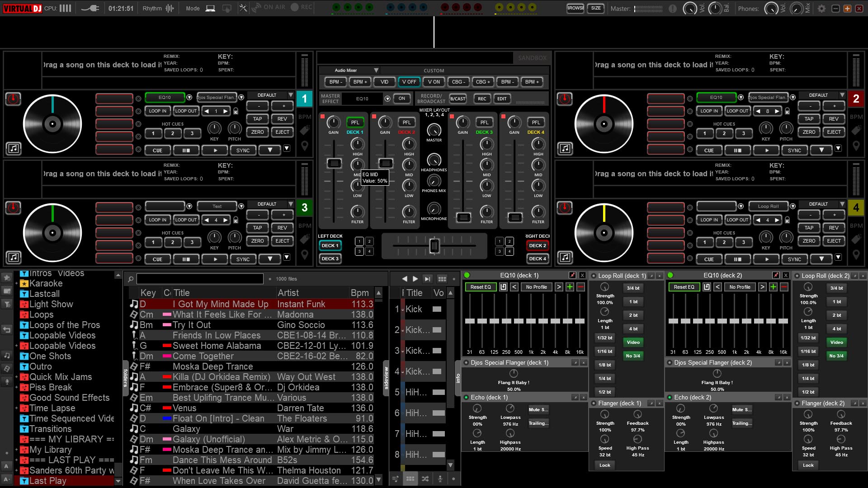Expand Karaoke folder in tree

[17, 284]
